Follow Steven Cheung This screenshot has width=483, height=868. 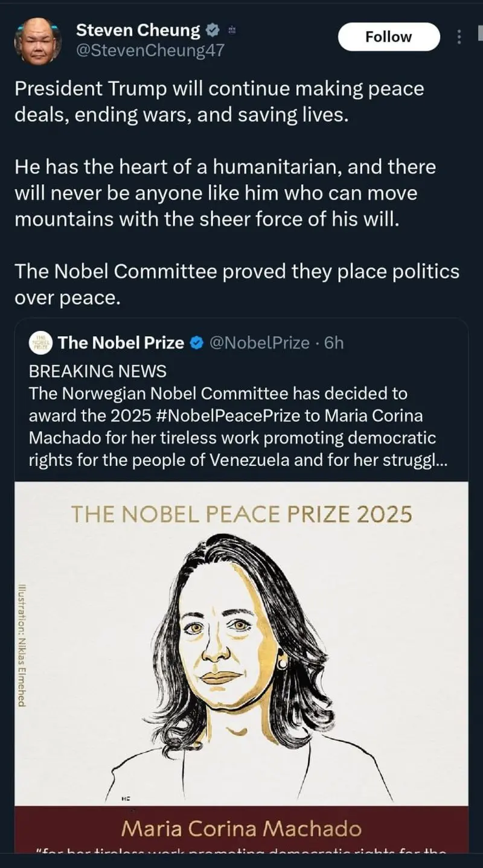pos(388,37)
